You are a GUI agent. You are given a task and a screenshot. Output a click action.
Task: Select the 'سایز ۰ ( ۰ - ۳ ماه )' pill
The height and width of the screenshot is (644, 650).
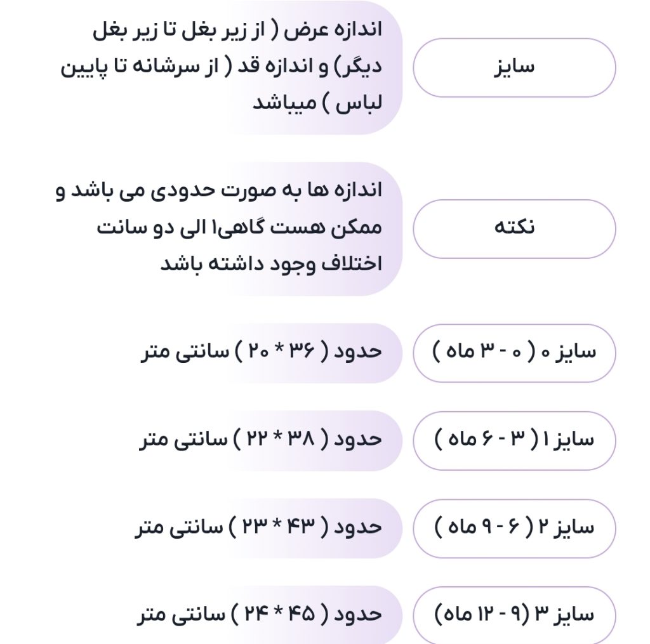[x=514, y=352]
